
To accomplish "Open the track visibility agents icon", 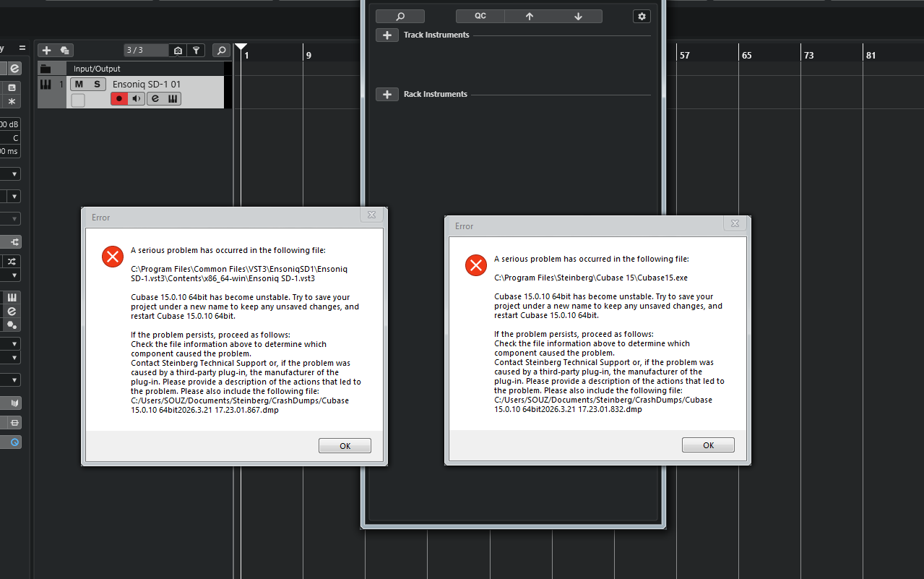I will point(178,50).
